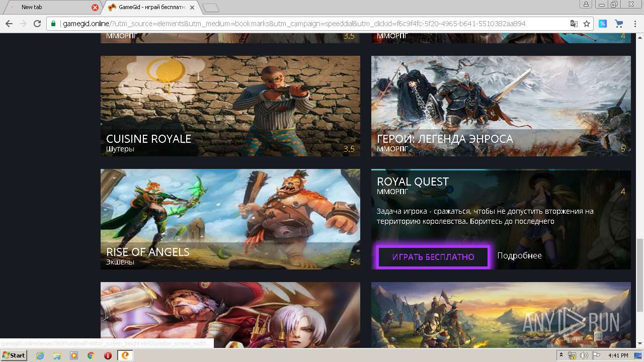The height and width of the screenshot is (362, 644).
Task: Open the Chrome taskbar icon
Action: pos(91,355)
